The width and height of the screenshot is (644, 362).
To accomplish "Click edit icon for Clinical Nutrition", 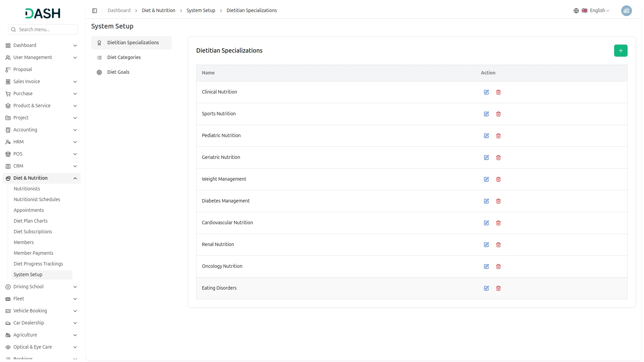I will pos(486,92).
